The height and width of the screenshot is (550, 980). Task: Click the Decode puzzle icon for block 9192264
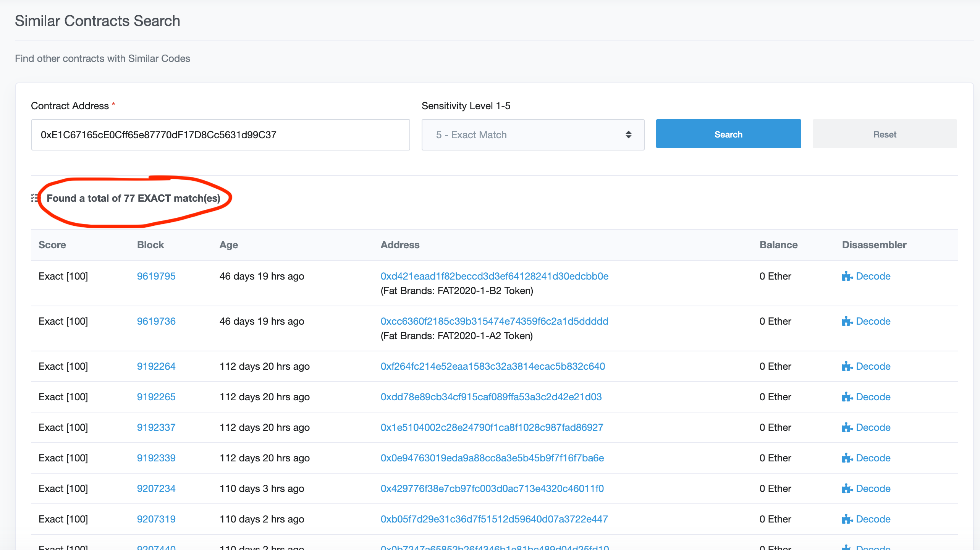coord(847,366)
